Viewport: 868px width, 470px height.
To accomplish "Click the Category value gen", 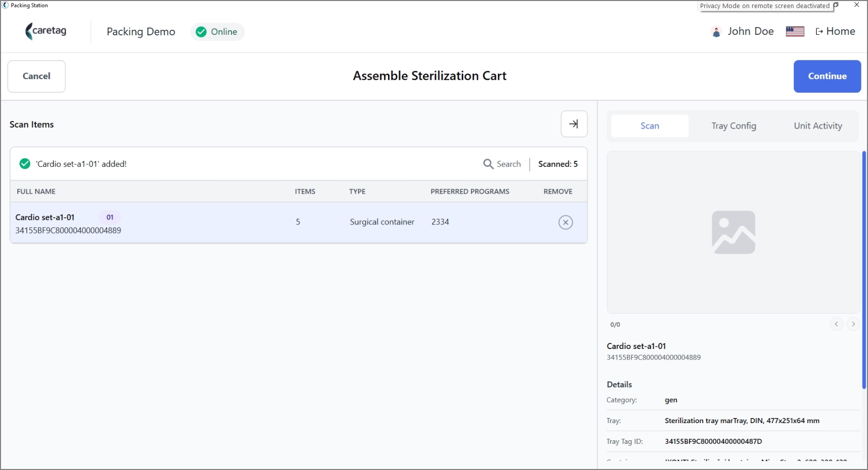I will click(671, 400).
